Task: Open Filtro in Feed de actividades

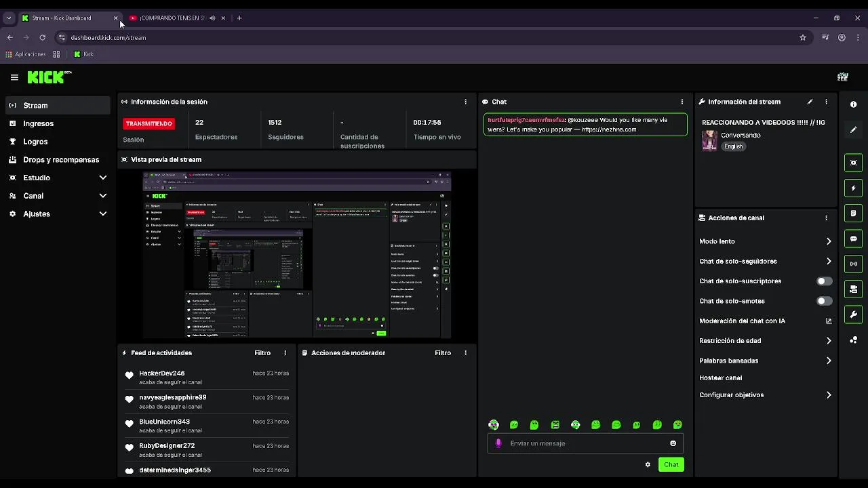Action: pos(262,353)
